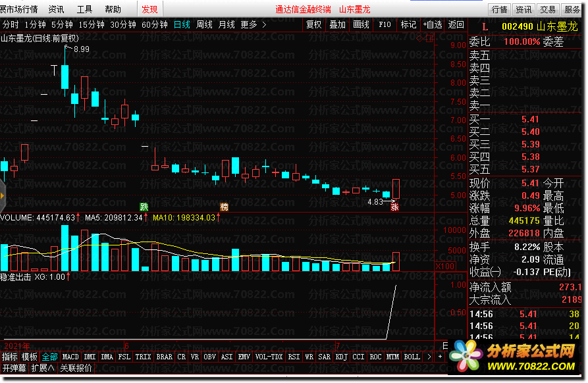Switch to the MACD indicator
This screenshot has height=383, width=588.
click(70, 357)
